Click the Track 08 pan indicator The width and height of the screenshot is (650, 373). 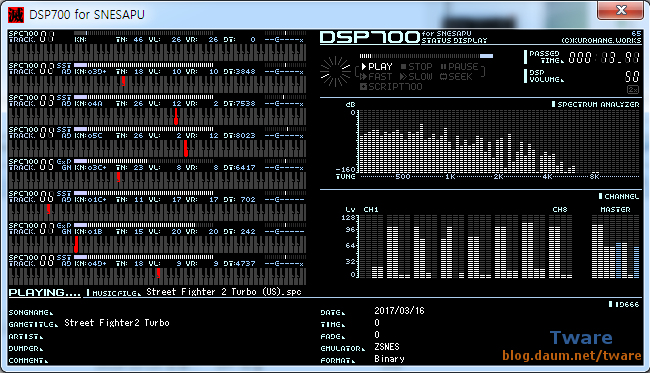[285, 257]
